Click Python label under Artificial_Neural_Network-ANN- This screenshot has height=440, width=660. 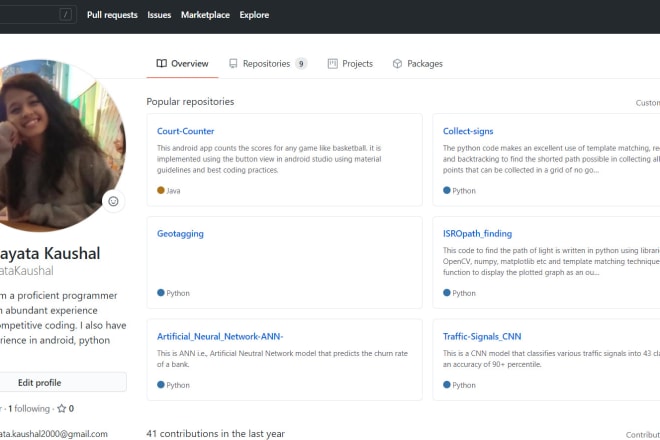178,385
